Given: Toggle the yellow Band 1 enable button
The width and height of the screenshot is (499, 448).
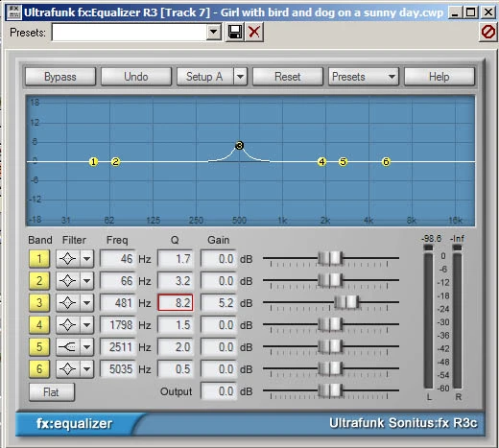Looking at the screenshot, I should click(39, 259).
